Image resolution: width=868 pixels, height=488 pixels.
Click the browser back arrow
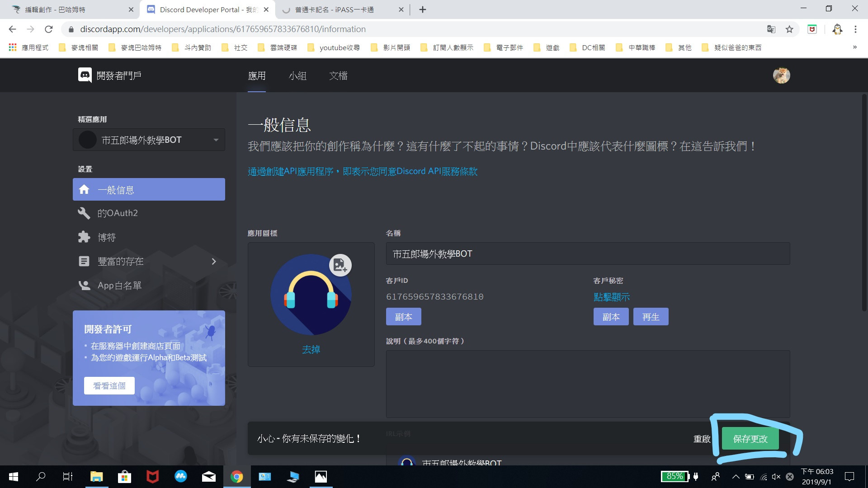pos(12,29)
